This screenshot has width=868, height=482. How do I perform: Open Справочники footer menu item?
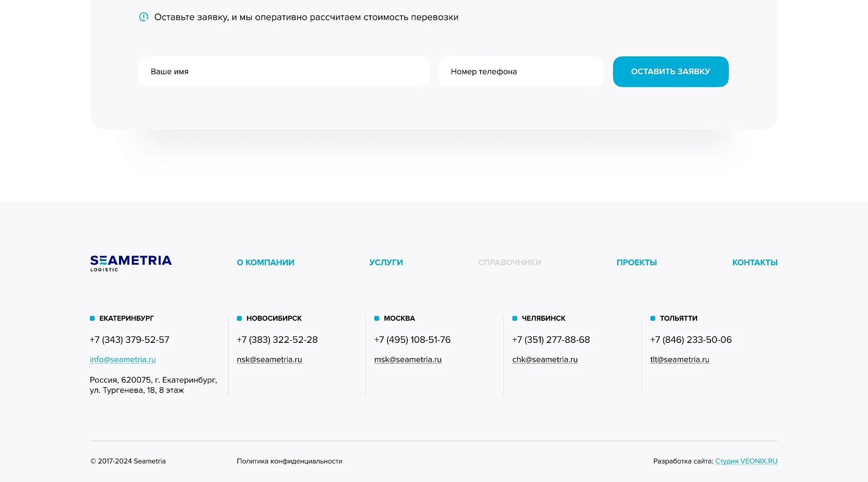509,262
